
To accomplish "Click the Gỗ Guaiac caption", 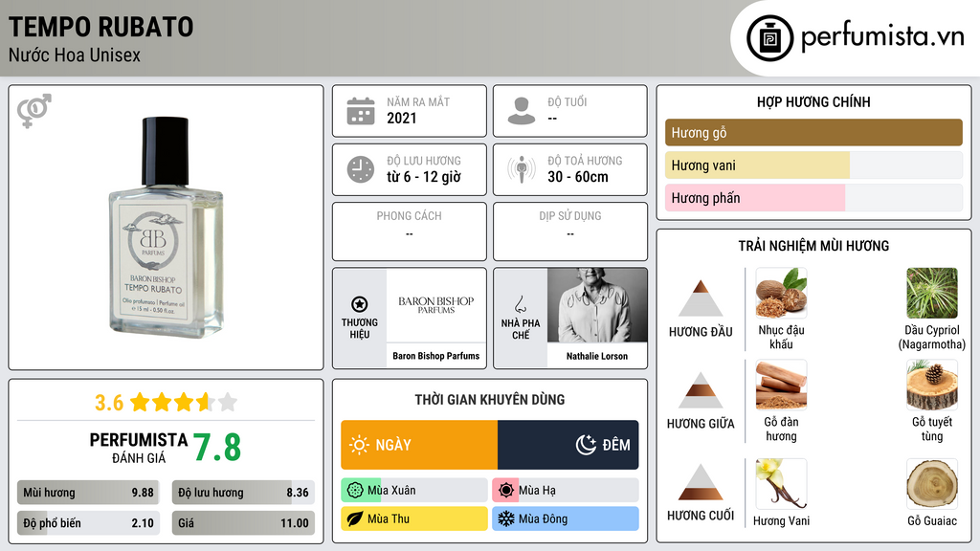I will (932, 521).
